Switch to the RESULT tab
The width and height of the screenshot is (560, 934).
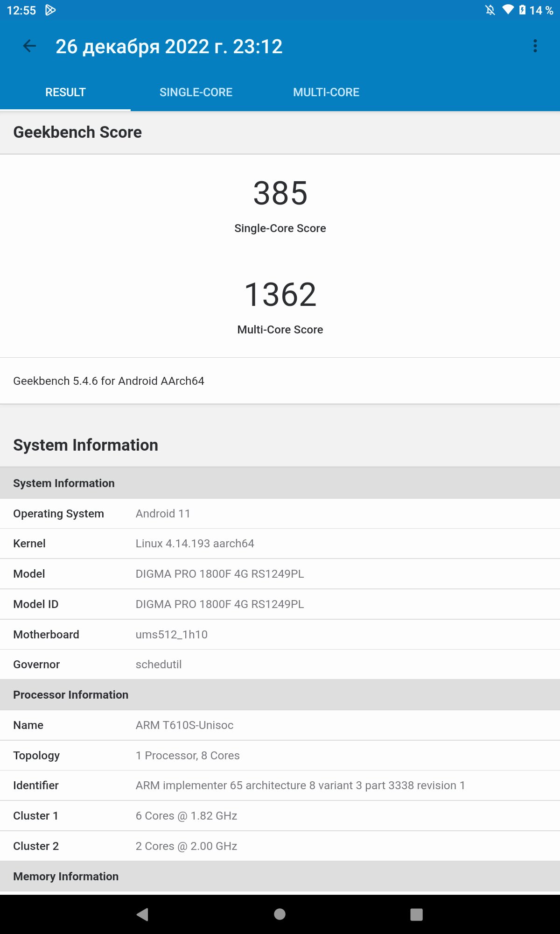coord(65,92)
